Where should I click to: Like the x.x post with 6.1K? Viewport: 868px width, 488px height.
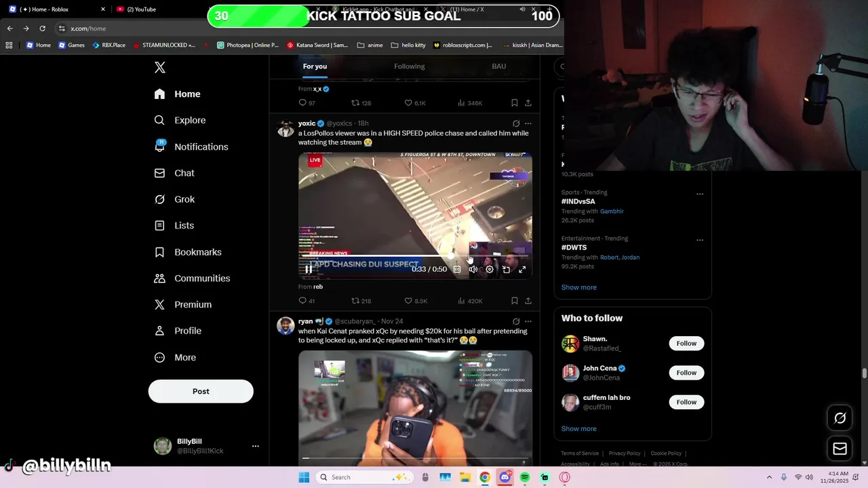415,103
